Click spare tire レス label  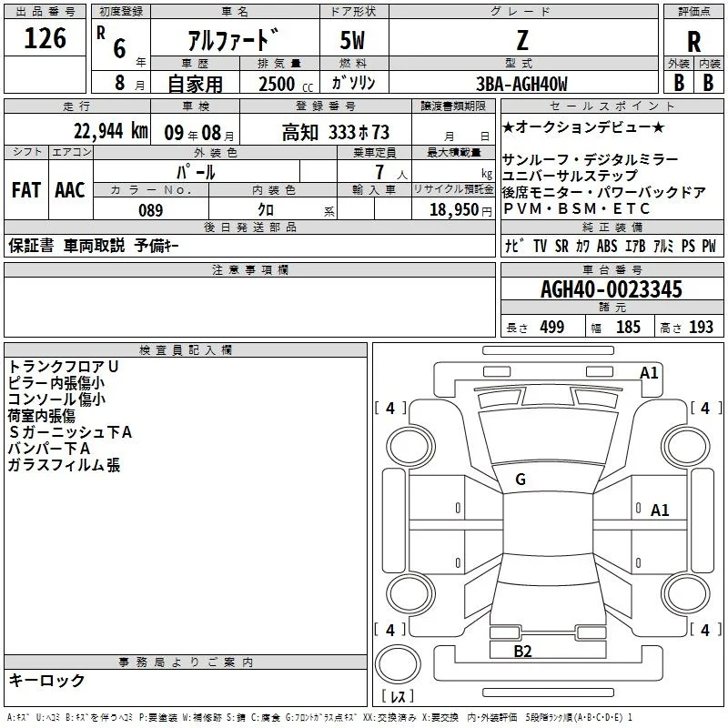(398, 696)
